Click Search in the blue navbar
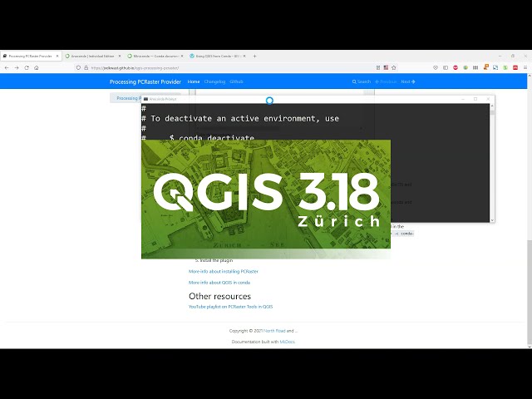This screenshot has height=399, width=532. pos(362,81)
